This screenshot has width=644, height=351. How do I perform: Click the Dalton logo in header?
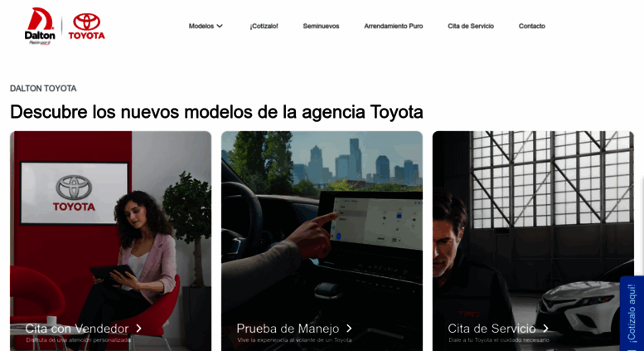[x=40, y=26]
